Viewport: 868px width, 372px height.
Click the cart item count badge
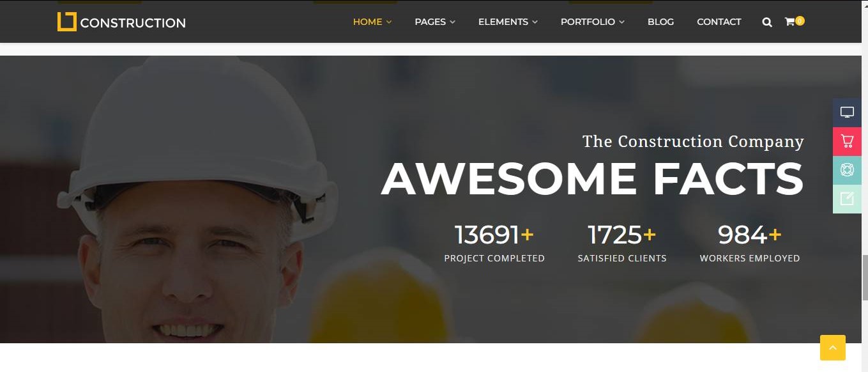[800, 20]
